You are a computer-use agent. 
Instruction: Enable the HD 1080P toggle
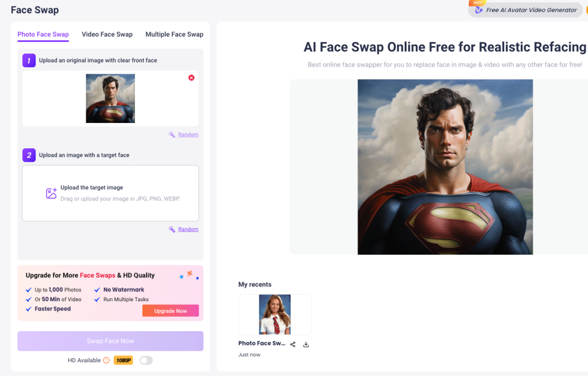coord(146,360)
